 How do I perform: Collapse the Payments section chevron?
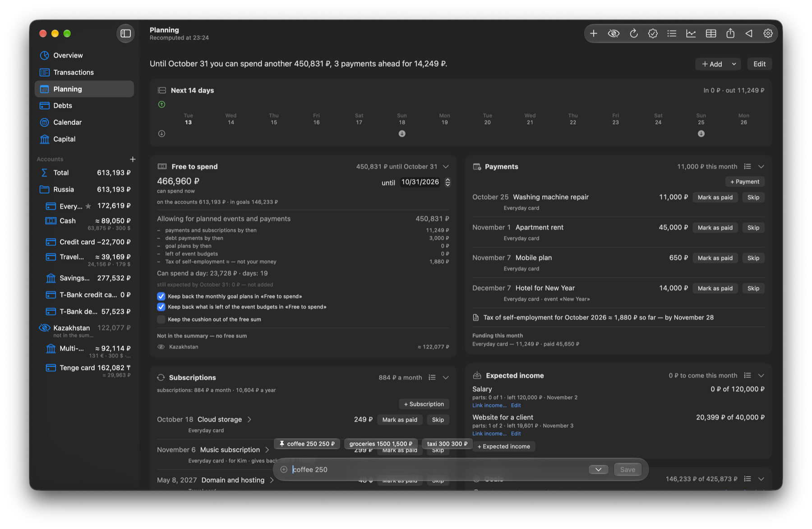coord(761,166)
